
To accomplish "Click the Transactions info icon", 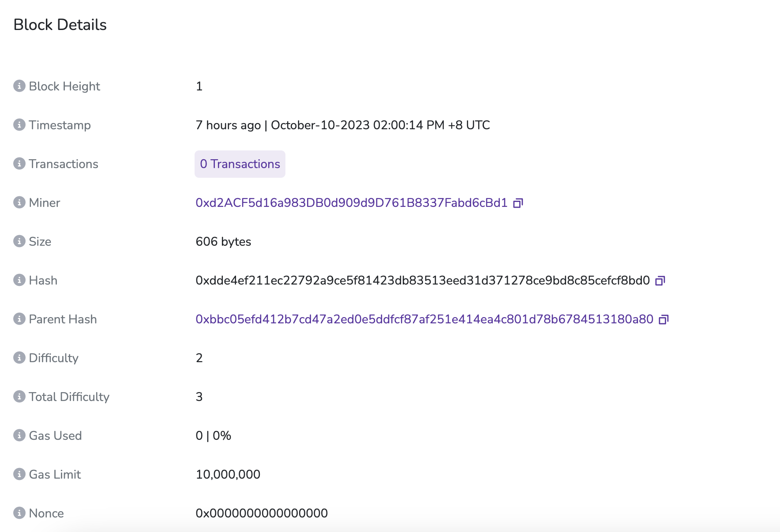I will click(19, 164).
